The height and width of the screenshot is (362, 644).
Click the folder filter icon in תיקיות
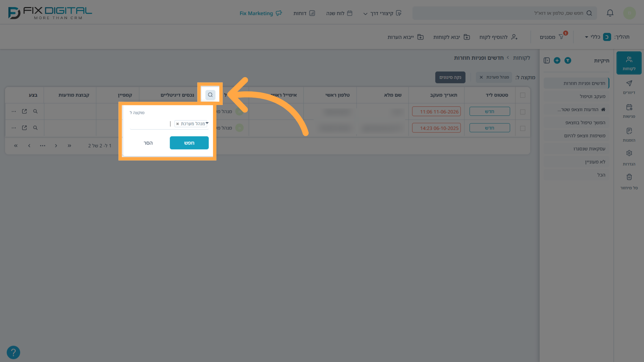click(568, 60)
